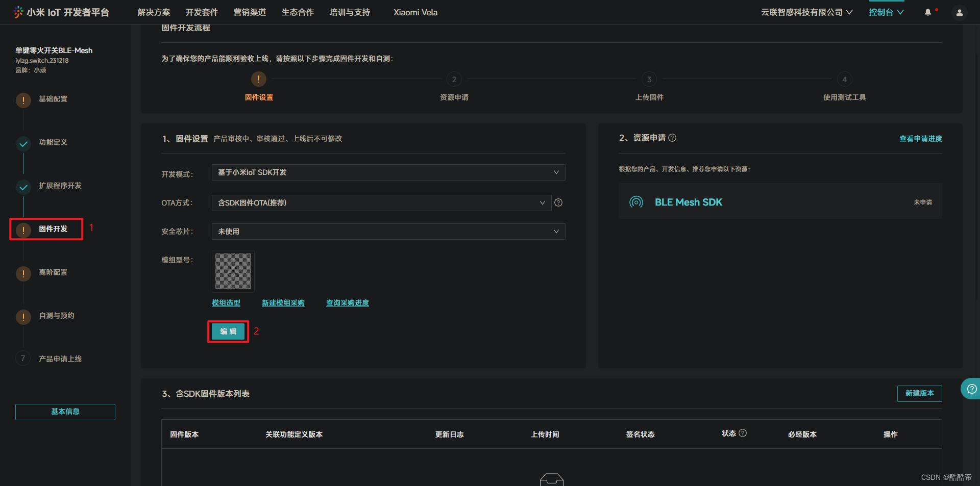
Task: Click the step 4 使用测试工具 circle
Action: coord(844,80)
